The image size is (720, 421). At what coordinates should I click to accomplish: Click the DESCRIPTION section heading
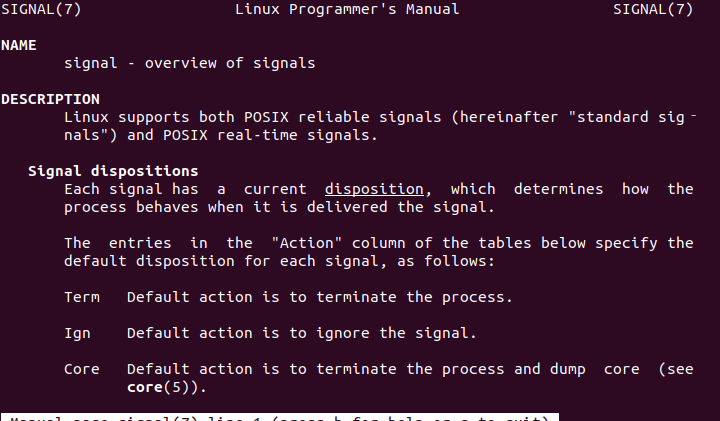pyautogui.click(x=50, y=99)
